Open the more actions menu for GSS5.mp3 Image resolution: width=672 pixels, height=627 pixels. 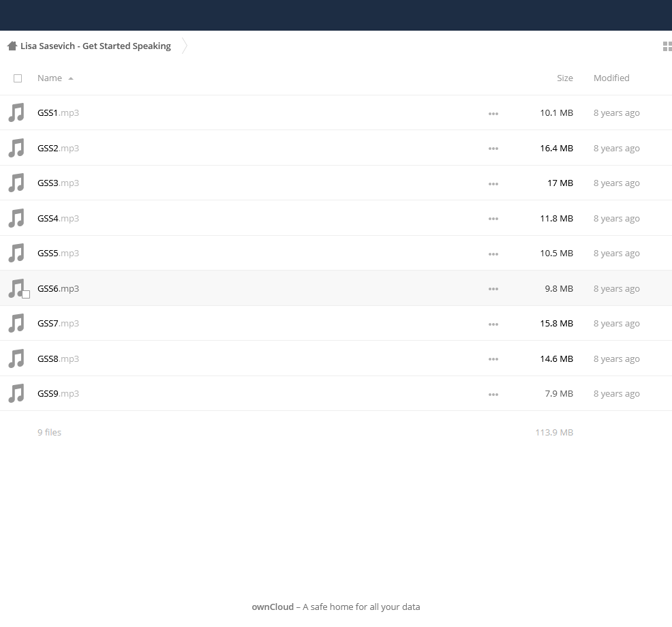493,254
